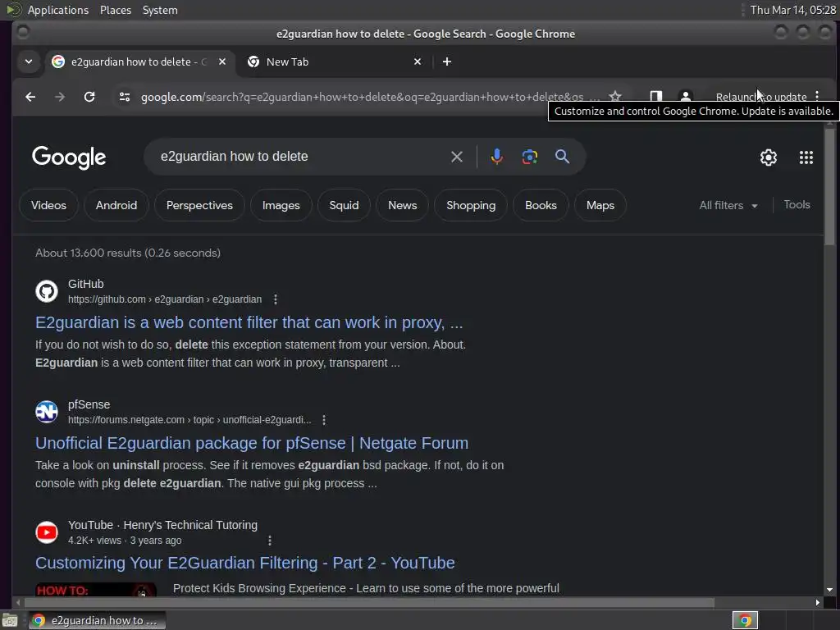The height and width of the screenshot is (630, 840).
Task: Click the YouTube favicon in results
Action: coord(47,532)
